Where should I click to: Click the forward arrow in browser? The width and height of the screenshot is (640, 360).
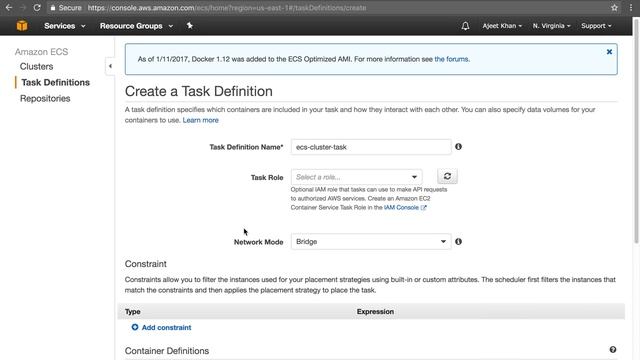point(23,7)
